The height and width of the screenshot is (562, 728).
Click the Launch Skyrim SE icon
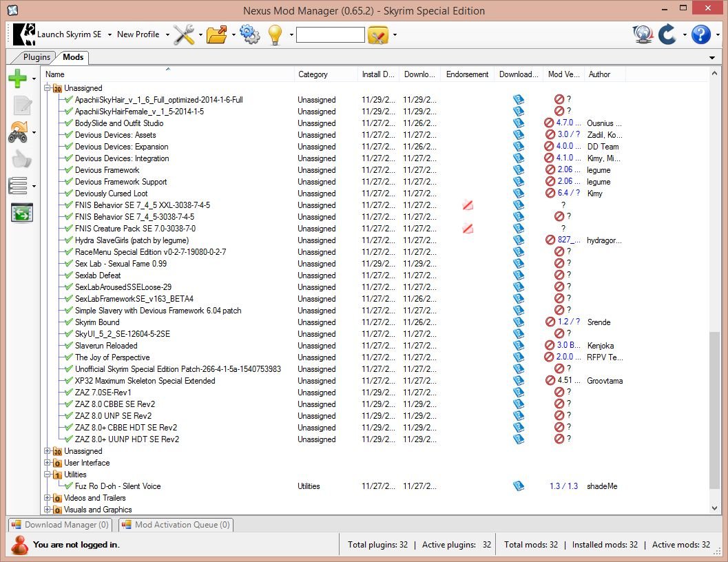click(x=24, y=34)
